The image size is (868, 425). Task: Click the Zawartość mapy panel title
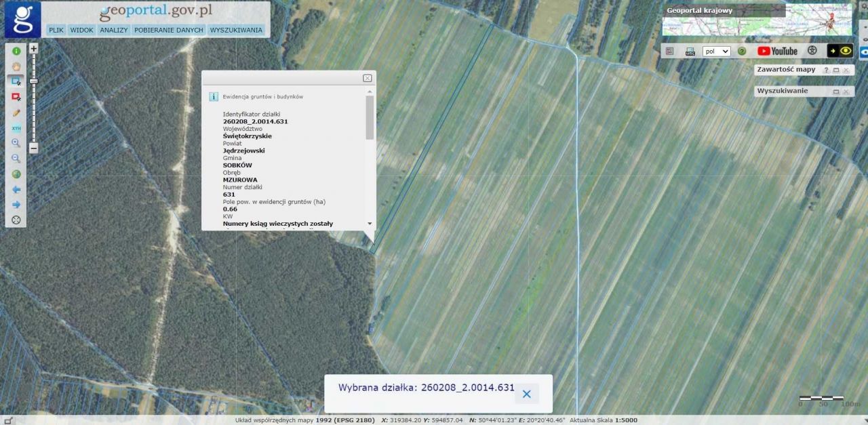pos(786,70)
